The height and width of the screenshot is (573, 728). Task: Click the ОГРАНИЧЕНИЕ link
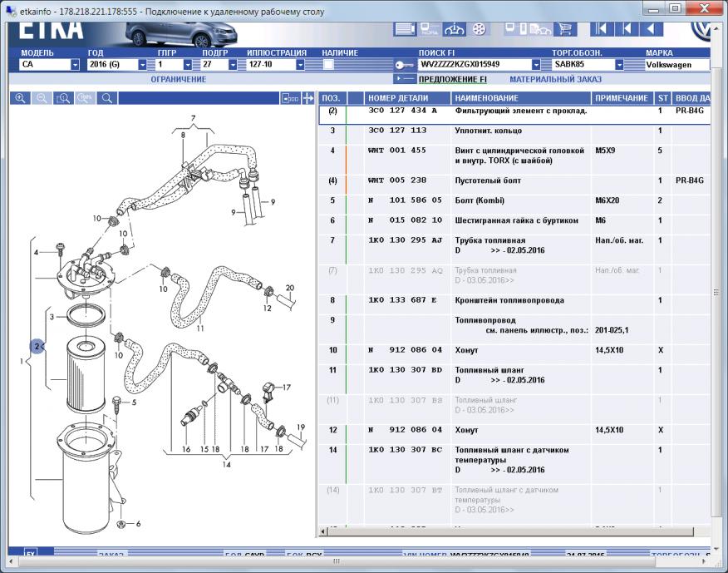179,80
